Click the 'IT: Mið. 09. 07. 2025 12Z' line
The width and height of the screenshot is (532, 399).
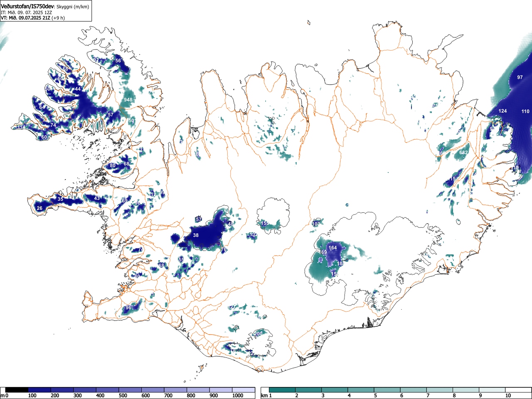[x=26, y=12]
